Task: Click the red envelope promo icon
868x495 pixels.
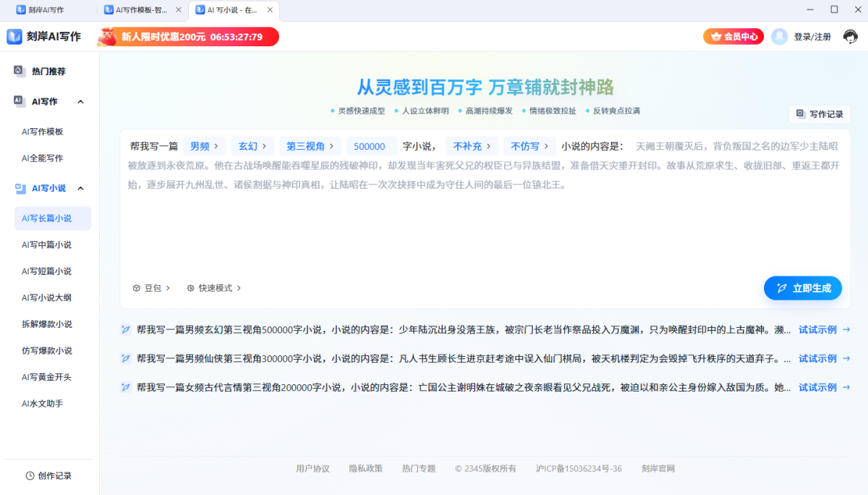Action: pyautogui.click(x=108, y=36)
